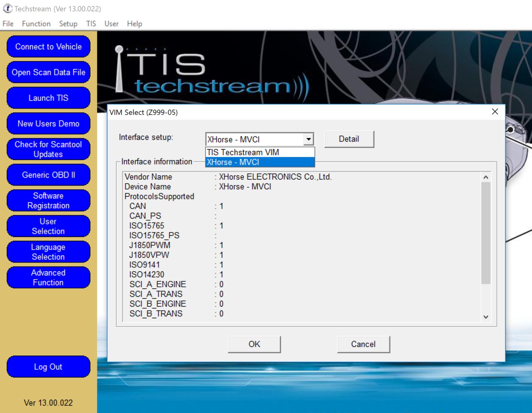
Task: Click Open Scan Data File button
Action: click(48, 72)
